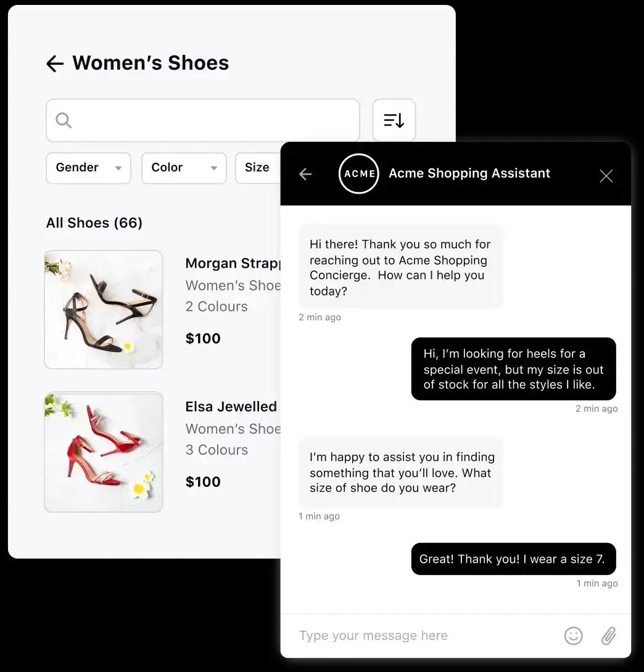The height and width of the screenshot is (672, 644).
Task: Select the Morgan Strappy product title
Action: [233, 263]
